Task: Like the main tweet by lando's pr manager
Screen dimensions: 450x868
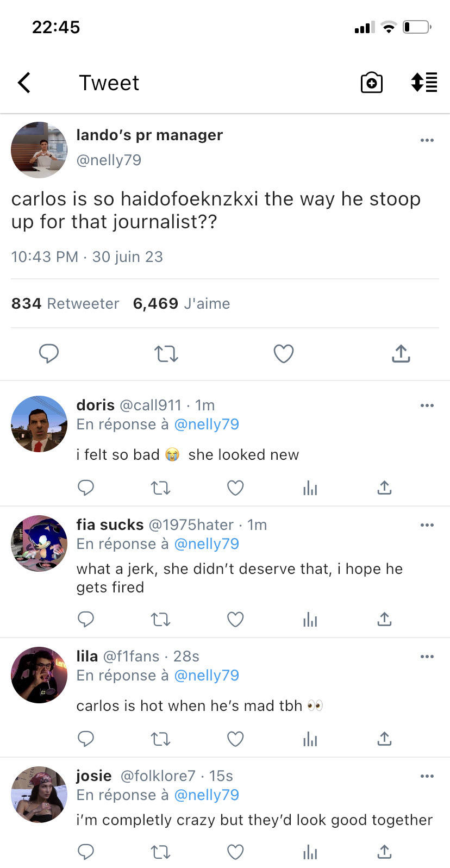Action: [x=283, y=354]
